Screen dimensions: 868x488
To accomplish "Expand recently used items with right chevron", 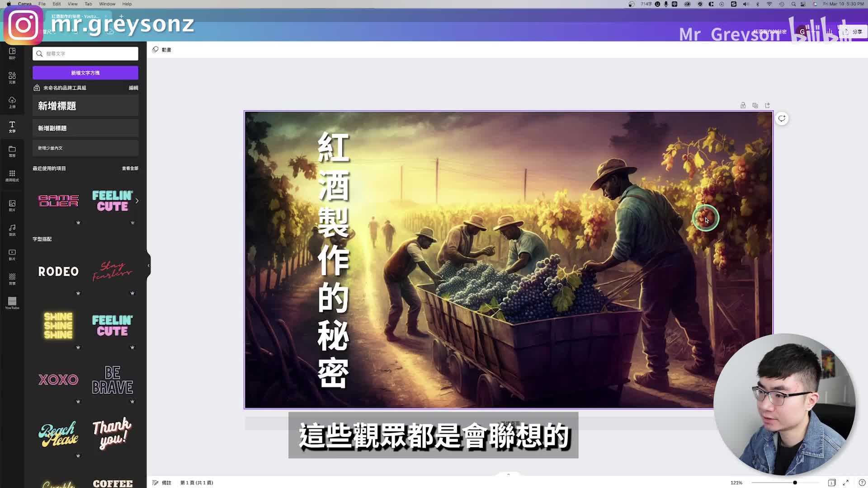I will (137, 201).
